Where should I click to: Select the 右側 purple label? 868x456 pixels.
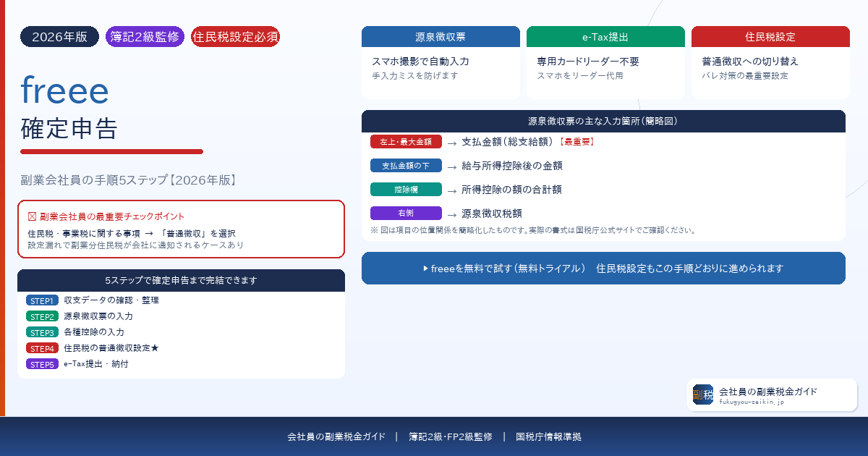(x=406, y=213)
